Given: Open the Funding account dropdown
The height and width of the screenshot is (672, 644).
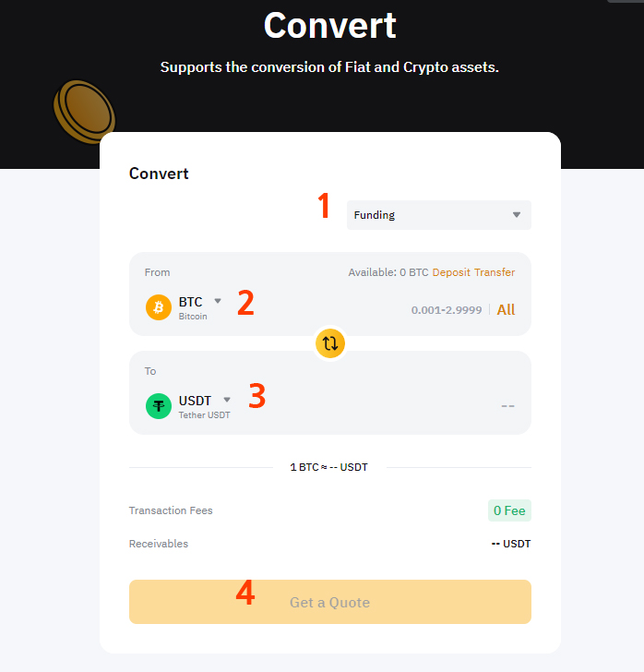Looking at the screenshot, I should click(x=439, y=215).
